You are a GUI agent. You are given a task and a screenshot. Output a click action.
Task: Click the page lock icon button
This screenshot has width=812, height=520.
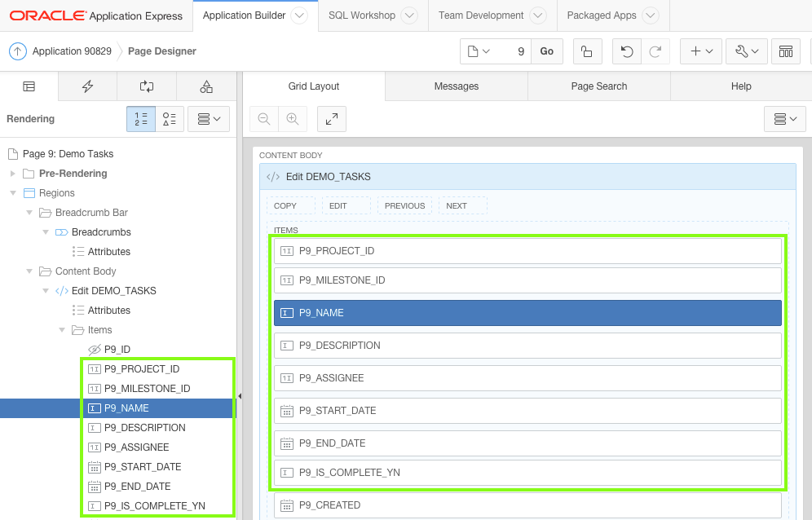point(587,51)
